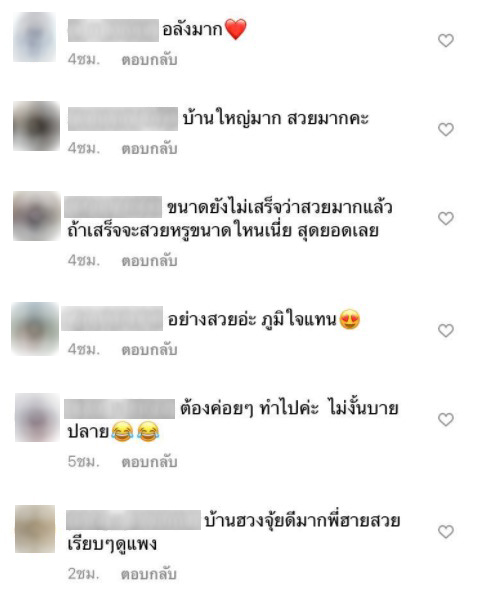This screenshot has width=480, height=601.
Task: Open avatar of 'บ้านใหญ่มาก' commenter
Action: point(36,126)
